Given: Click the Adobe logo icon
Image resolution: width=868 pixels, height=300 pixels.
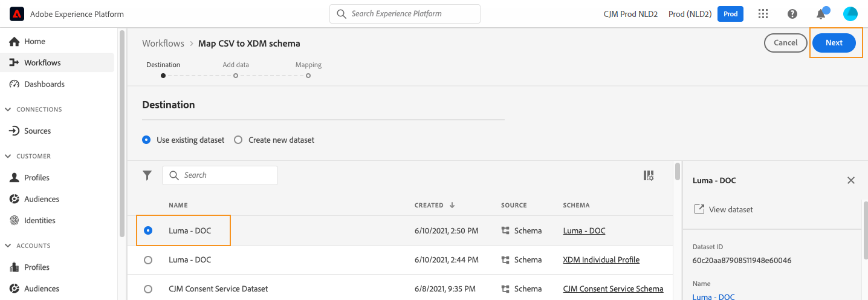Looking at the screenshot, I should [16, 14].
